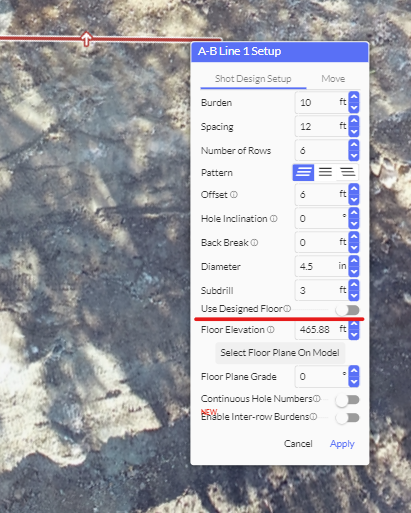Click the Offset info icon
Image resolution: width=411 pixels, height=513 pixels.
(x=234, y=194)
